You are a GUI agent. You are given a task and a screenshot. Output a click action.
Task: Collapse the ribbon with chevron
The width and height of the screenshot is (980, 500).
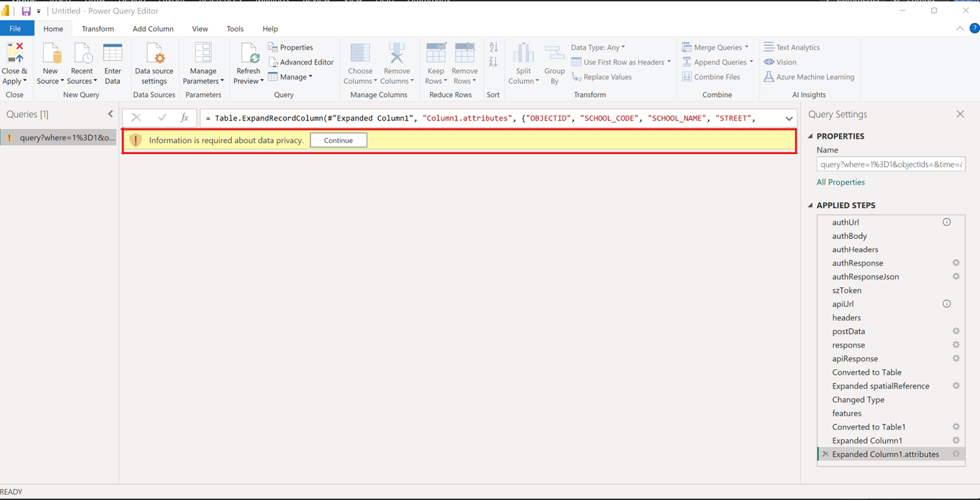coord(960,29)
